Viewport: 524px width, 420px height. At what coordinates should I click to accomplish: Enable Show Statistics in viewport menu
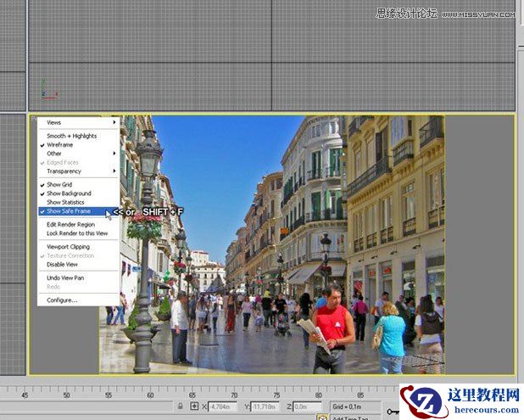(x=79, y=202)
